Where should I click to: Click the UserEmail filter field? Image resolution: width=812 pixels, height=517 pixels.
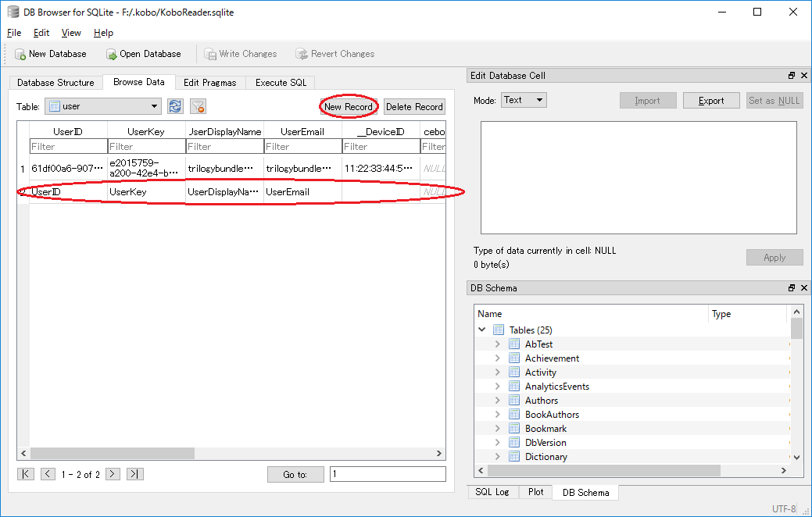click(302, 146)
